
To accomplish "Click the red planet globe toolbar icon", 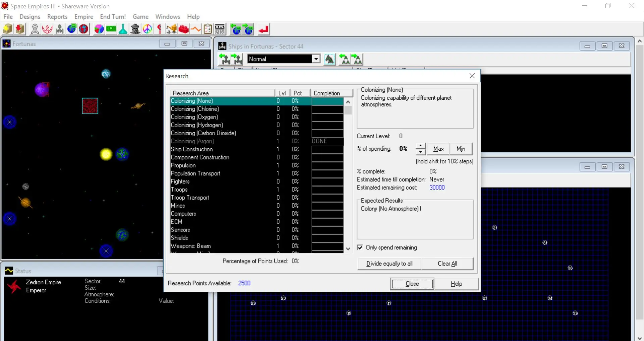I will click(84, 29).
